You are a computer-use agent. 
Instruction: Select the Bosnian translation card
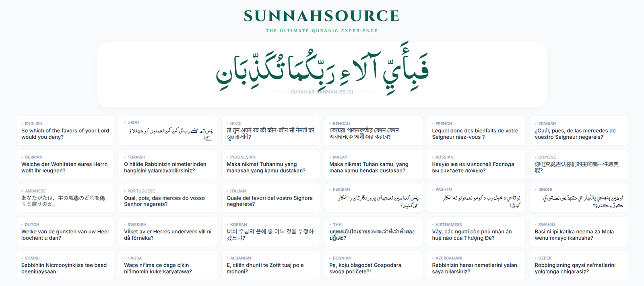(x=373, y=265)
